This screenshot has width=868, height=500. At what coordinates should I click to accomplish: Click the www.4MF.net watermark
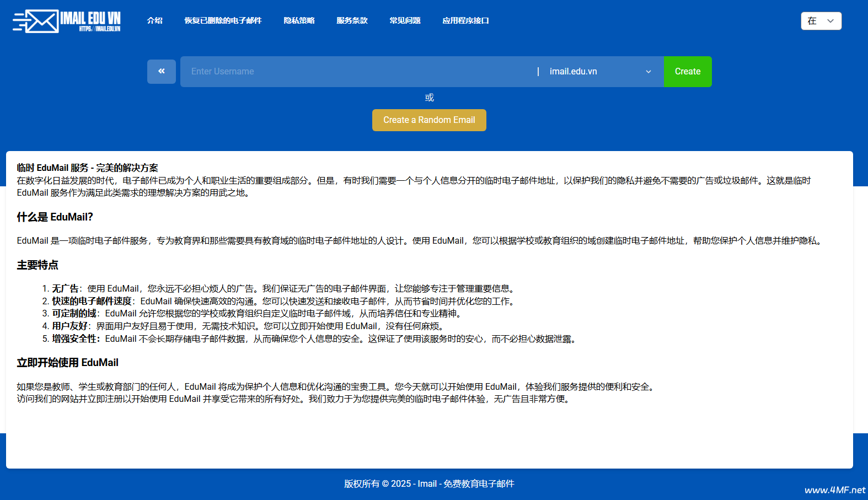pyautogui.click(x=834, y=490)
